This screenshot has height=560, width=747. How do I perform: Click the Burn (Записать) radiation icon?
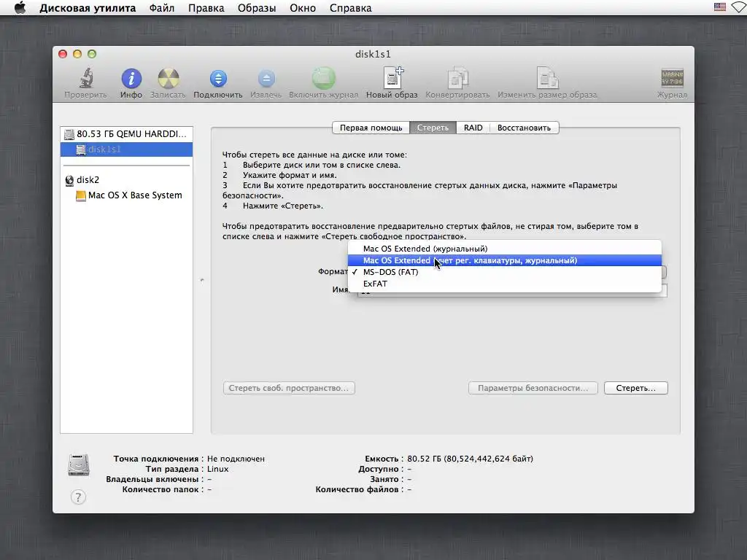point(169,79)
